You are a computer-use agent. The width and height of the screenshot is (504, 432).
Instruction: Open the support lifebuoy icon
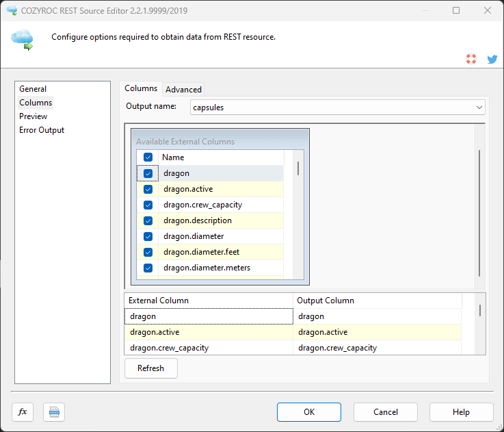click(471, 59)
